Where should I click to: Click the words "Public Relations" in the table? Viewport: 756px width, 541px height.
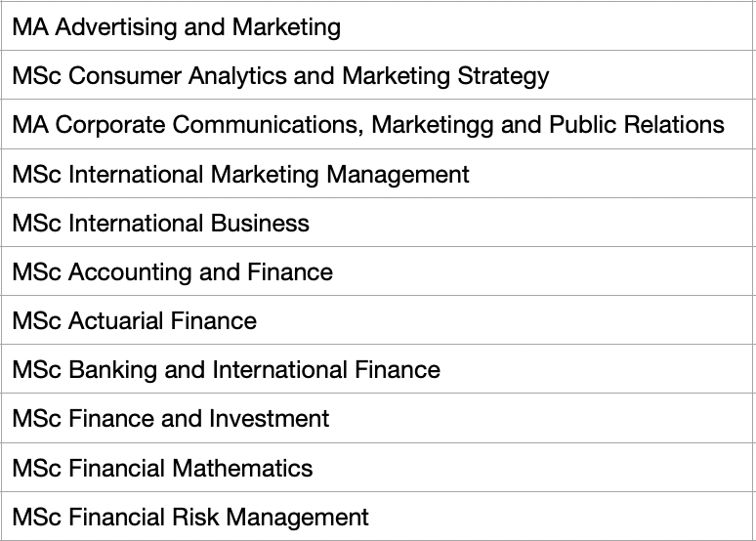pos(637,125)
